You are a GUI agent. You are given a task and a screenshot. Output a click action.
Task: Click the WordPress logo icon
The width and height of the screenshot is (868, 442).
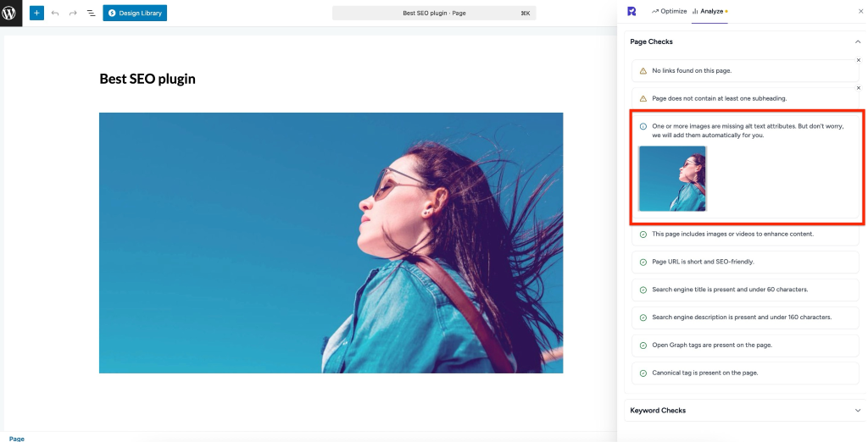click(11, 13)
